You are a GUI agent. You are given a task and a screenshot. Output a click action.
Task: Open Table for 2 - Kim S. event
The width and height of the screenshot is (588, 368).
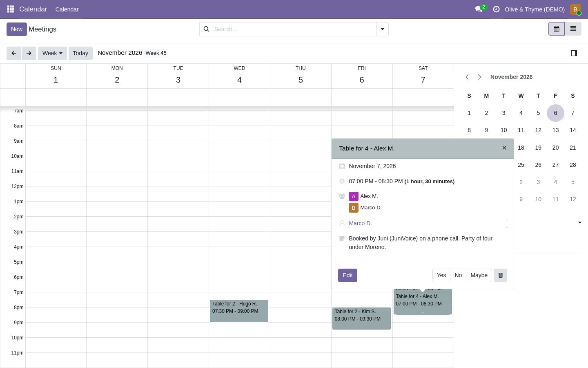(x=361, y=319)
